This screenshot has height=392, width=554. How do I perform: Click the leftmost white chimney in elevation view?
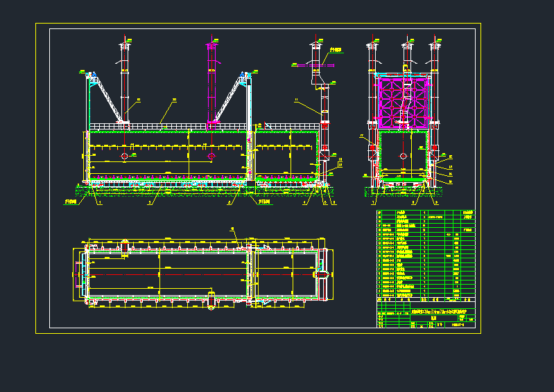(125, 83)
